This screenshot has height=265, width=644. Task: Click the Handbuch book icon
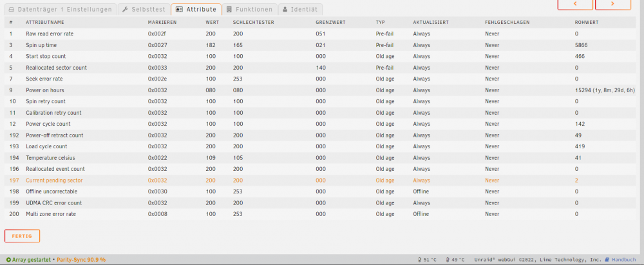pyautogui.click(x=607, y=260)
